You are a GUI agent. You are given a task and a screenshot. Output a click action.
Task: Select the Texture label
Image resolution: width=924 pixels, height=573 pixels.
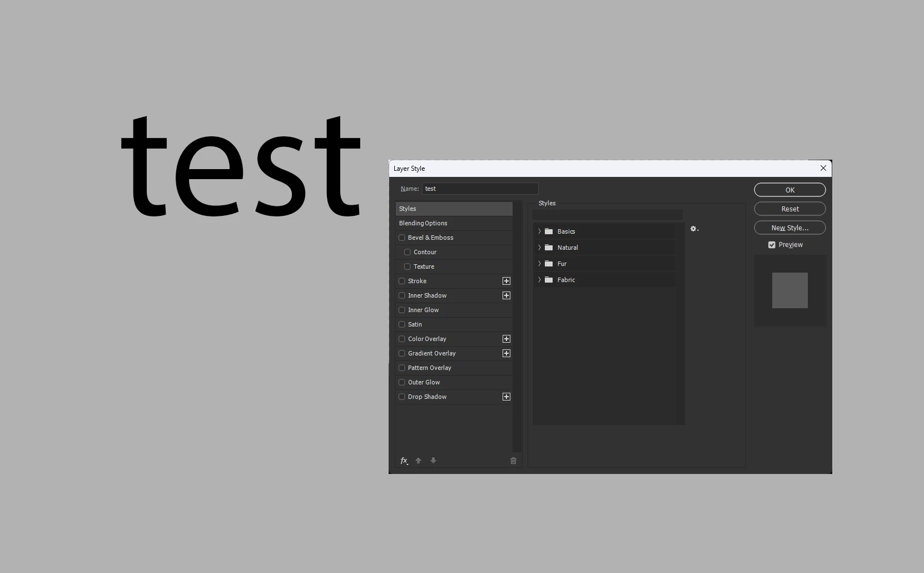(x=424, y=266)
